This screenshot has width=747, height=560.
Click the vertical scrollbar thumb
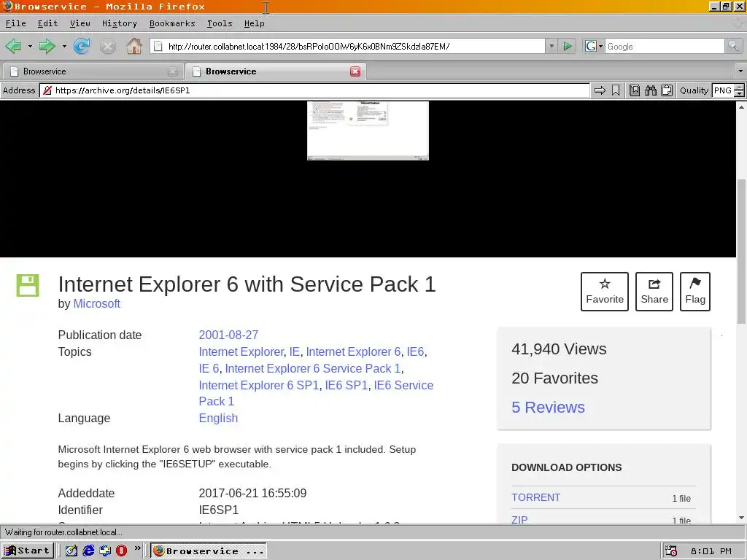[x=741, y=252]
